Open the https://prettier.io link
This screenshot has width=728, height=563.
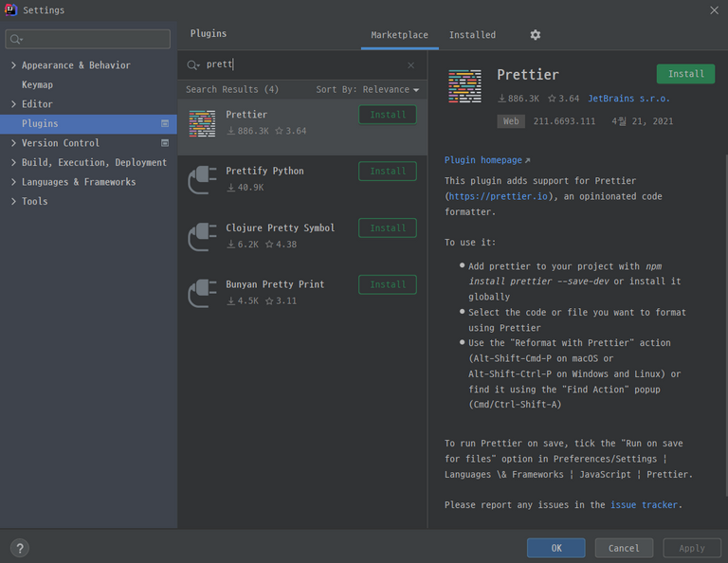(499, 196)
